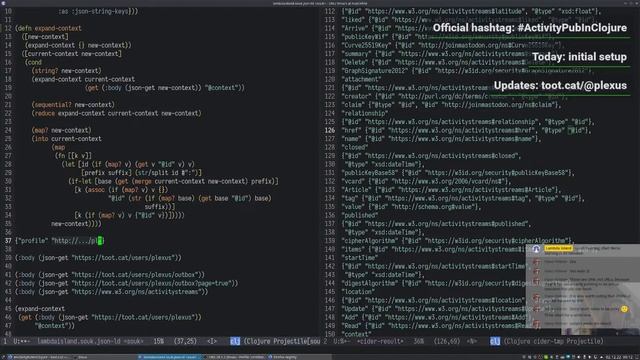640x360 pixels.
Task: Click the '(fn [[k v]]' line
Action: click(x=73, y=156)
